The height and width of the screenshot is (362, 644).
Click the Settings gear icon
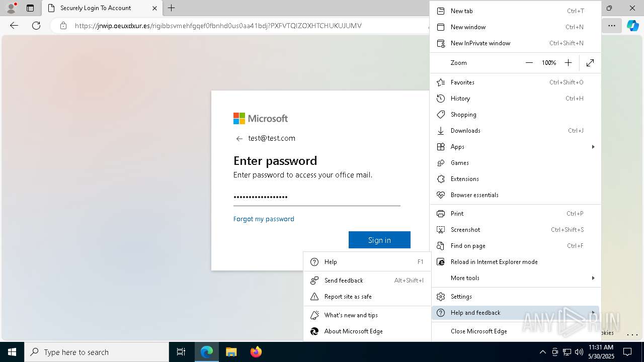441,297
